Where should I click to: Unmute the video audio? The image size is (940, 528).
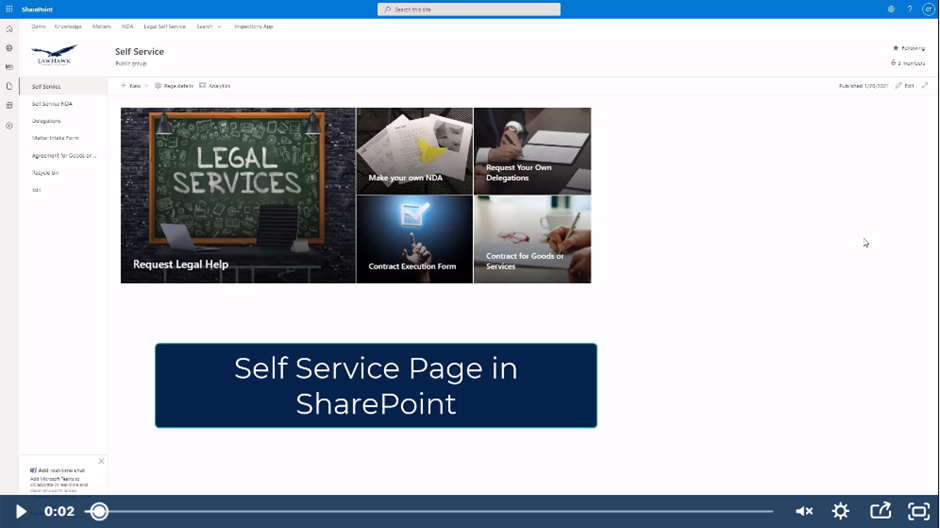click(x=804, y=511)
